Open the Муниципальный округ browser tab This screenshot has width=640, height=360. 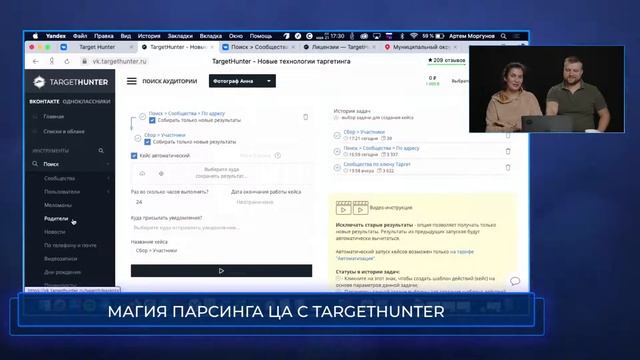[x=421, y=47]
